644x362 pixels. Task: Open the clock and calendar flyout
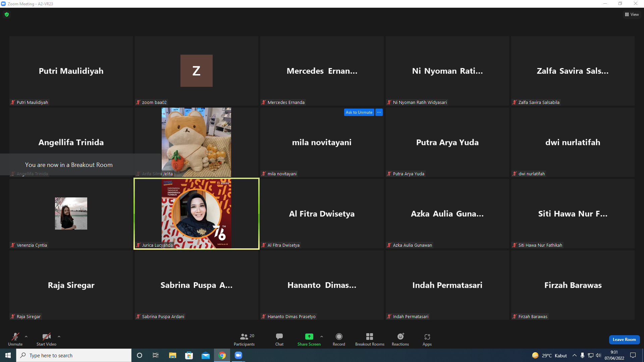(614, 355)
